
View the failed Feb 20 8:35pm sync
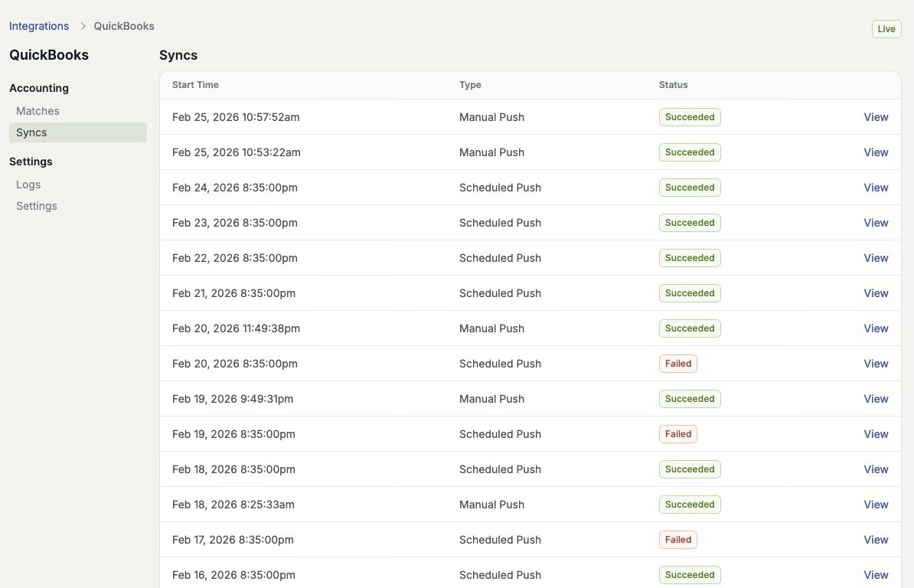876,364
